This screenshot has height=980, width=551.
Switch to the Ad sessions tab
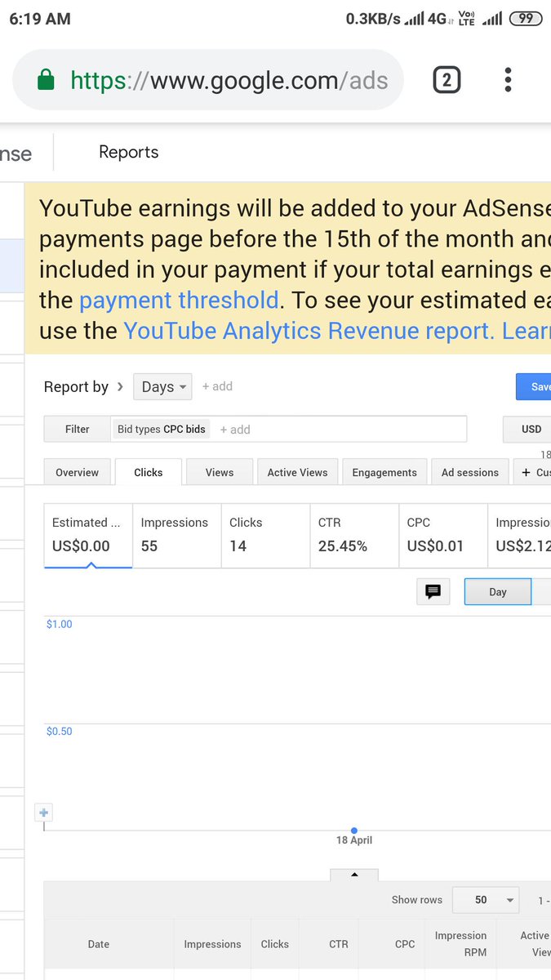coord(470,472)
